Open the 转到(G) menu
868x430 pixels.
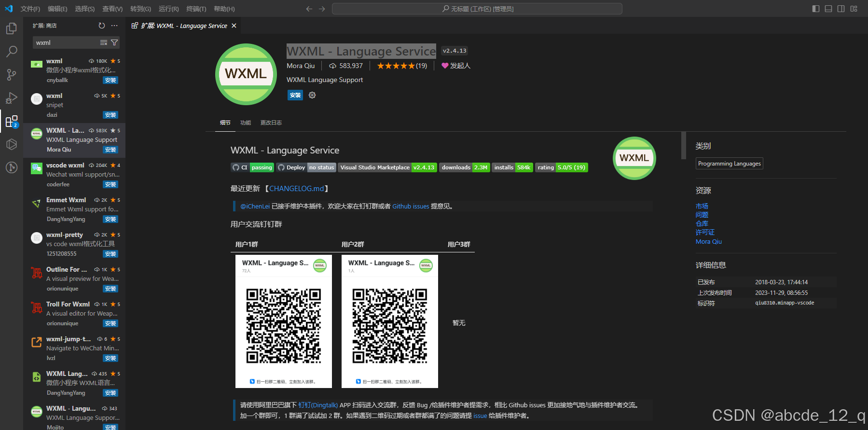tap(140, 9)
